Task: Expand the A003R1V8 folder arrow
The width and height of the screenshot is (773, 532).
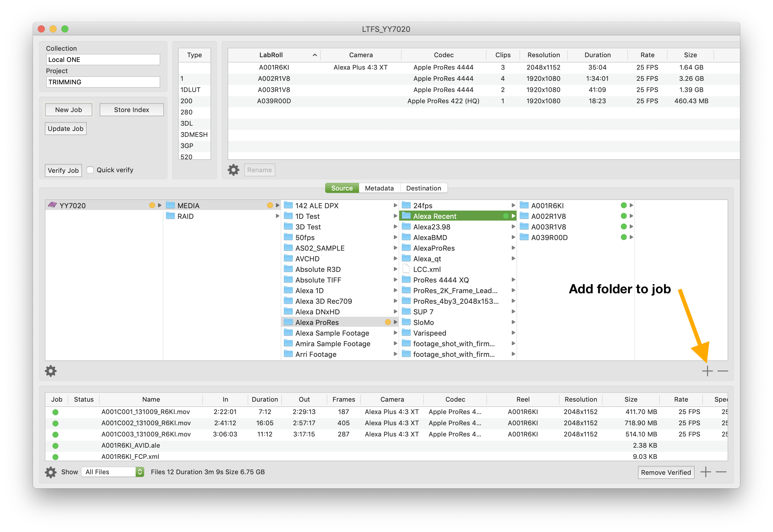Action: tap(631, 227)
